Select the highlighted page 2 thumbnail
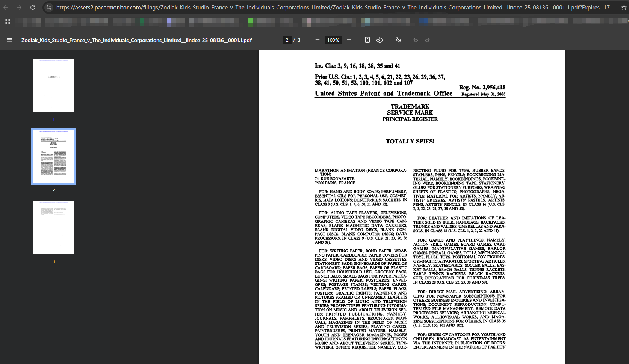 pos(54,157)
